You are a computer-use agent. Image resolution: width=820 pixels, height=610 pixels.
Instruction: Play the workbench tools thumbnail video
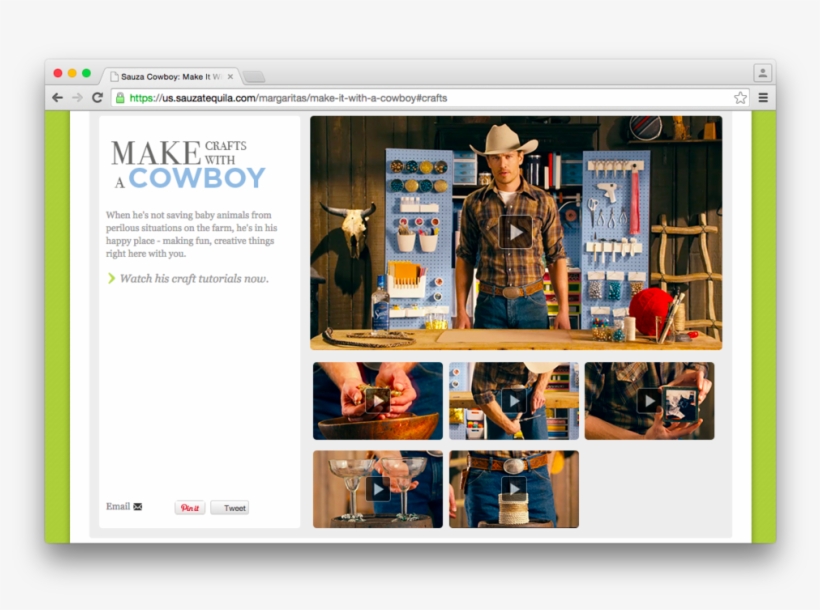pyautogui.click(x=513, y=401)
